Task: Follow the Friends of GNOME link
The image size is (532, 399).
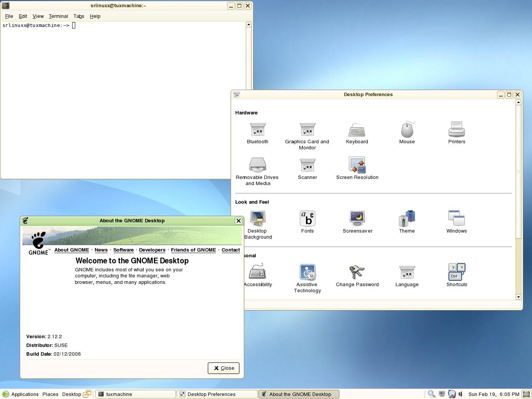Action: point(193,250)
